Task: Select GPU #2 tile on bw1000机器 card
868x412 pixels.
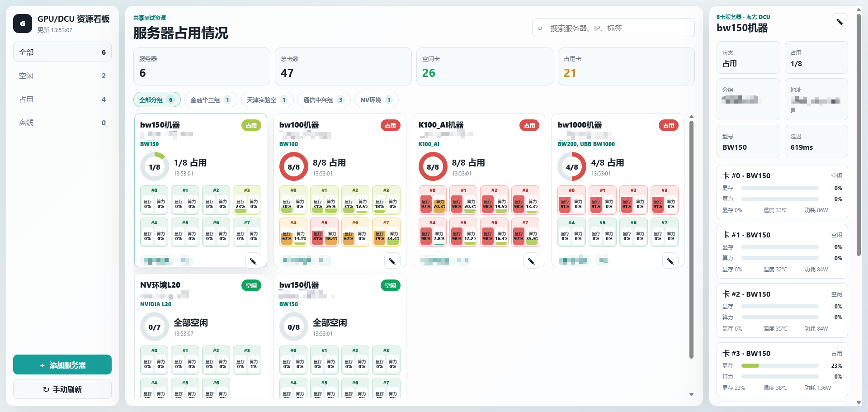Action: 633,200
